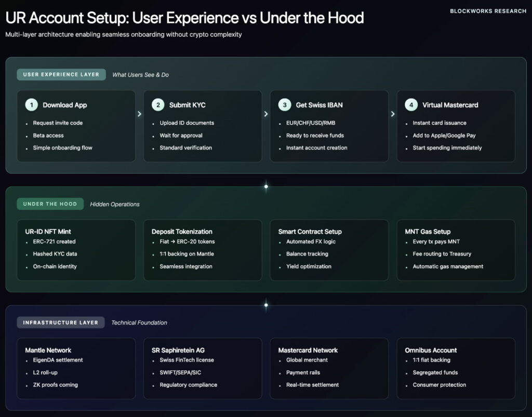
Task: Click 'Start spending immediately' bullet
Action: [447, 148]
